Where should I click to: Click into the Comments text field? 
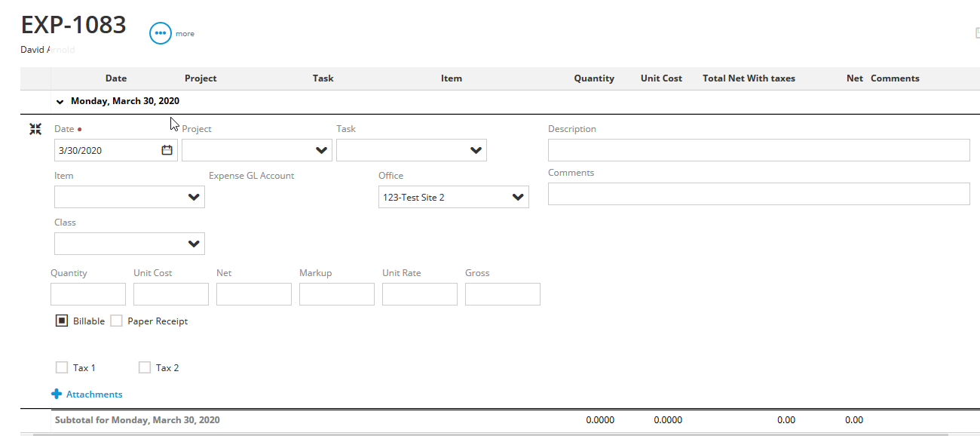(x=759, y=194)
